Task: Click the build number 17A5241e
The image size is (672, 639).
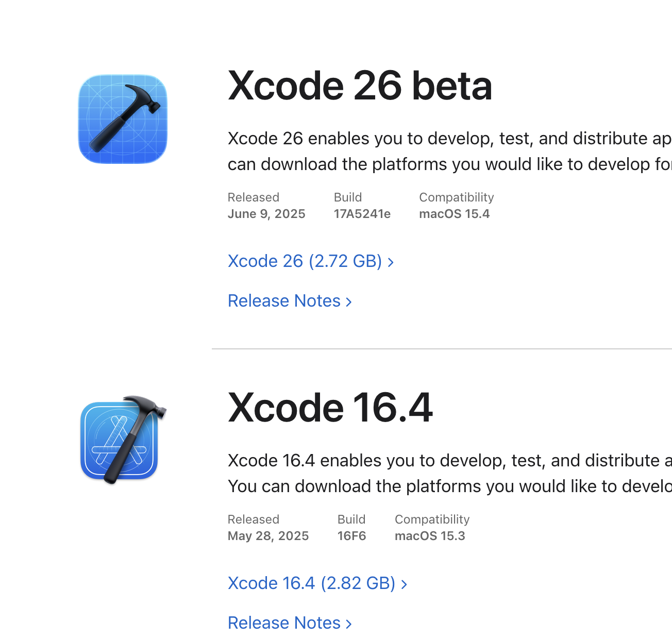Action: point(362,214)
